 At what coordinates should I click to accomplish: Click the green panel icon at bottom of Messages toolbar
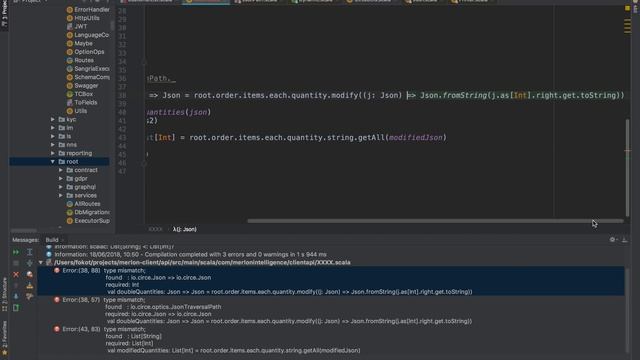tap(16, 308)
